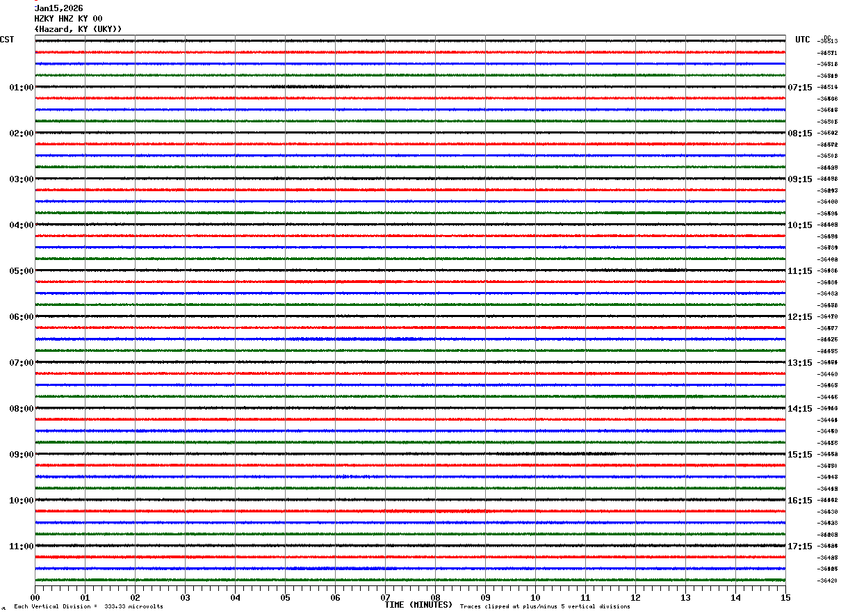This screenshot has height=616, width=841.
Task: Click the "10" minute axis tick label
Action: pos(535,597)
